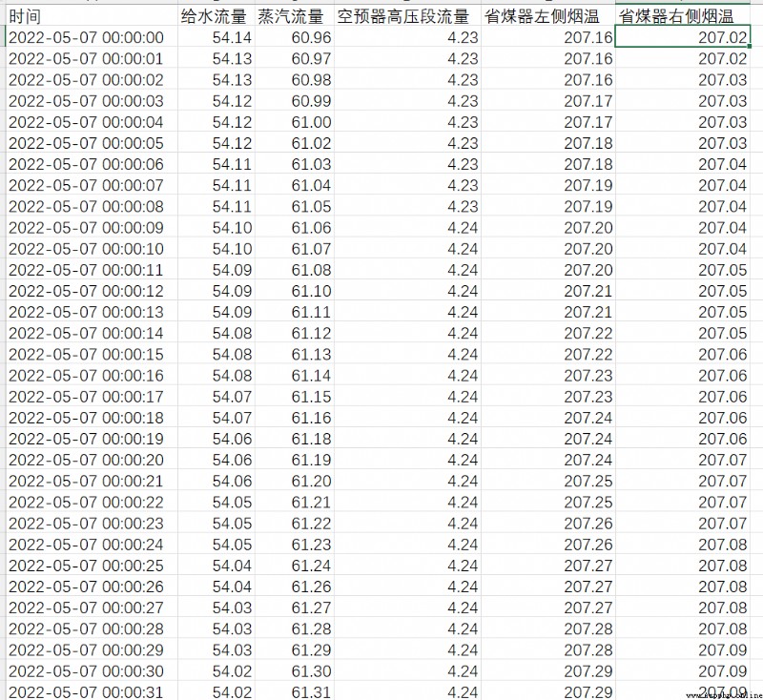Viewport: 763px width, 700px height.
Task: Select 蒸汽流量 value 61.00
Action: (x=295, y=122)
